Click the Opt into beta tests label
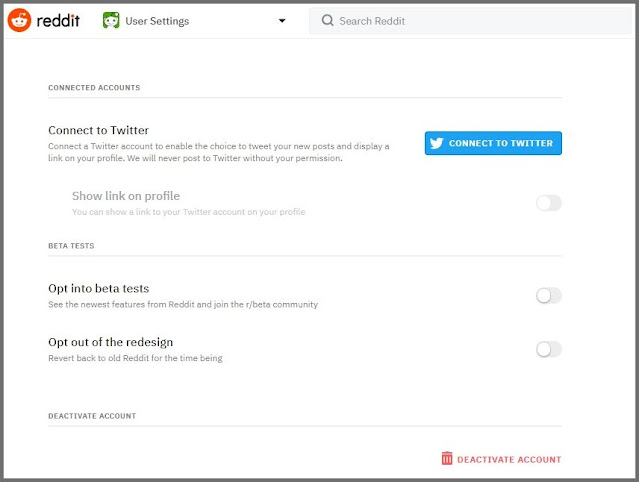The height and width of the screenshot is (482, 639). click(x=98, y=289)
